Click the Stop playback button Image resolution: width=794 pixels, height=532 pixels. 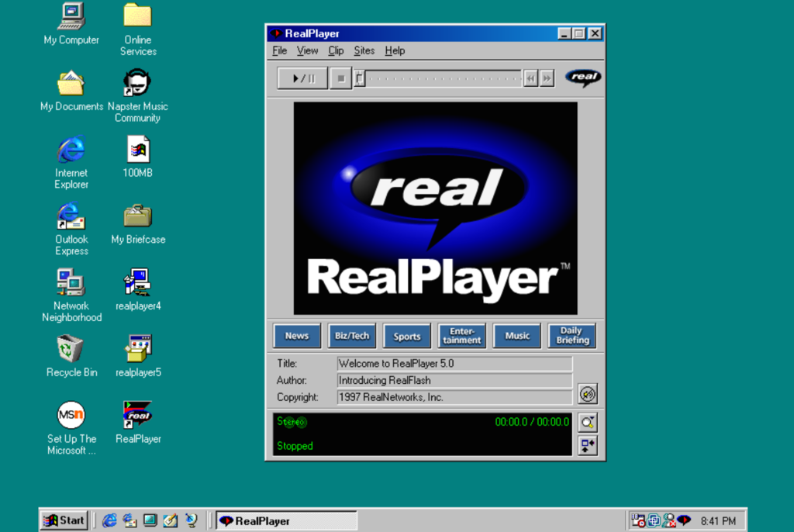coord(340,78)
